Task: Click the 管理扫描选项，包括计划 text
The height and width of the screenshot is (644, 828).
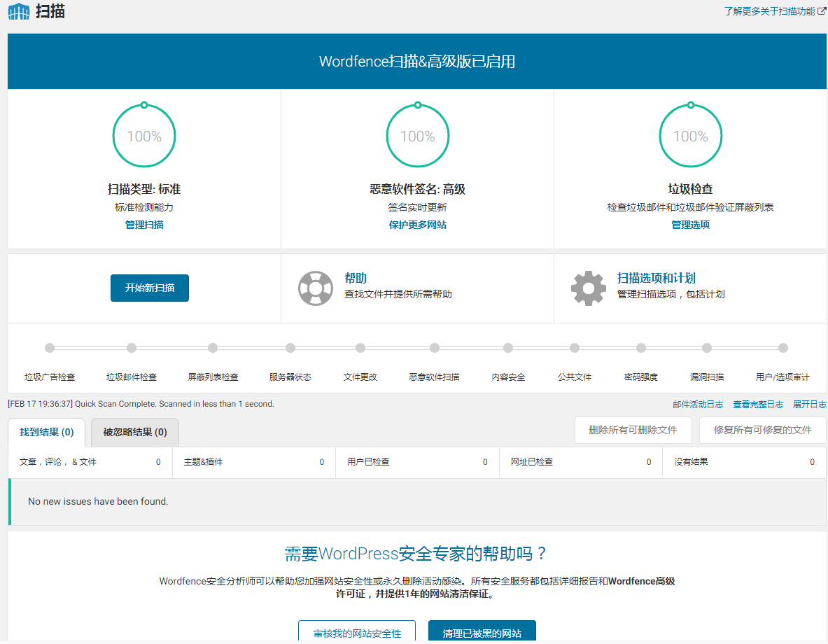Action: [671, 294]
